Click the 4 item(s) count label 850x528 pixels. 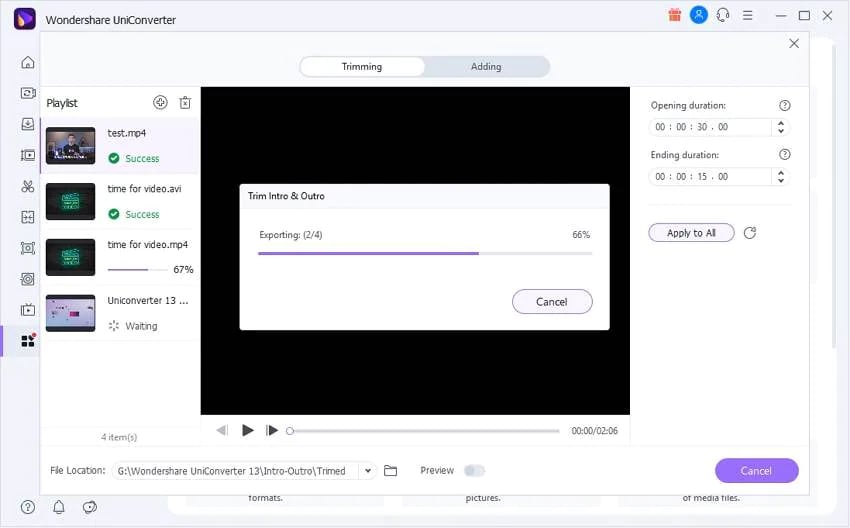pyautogui.click(x=119, y=437)
